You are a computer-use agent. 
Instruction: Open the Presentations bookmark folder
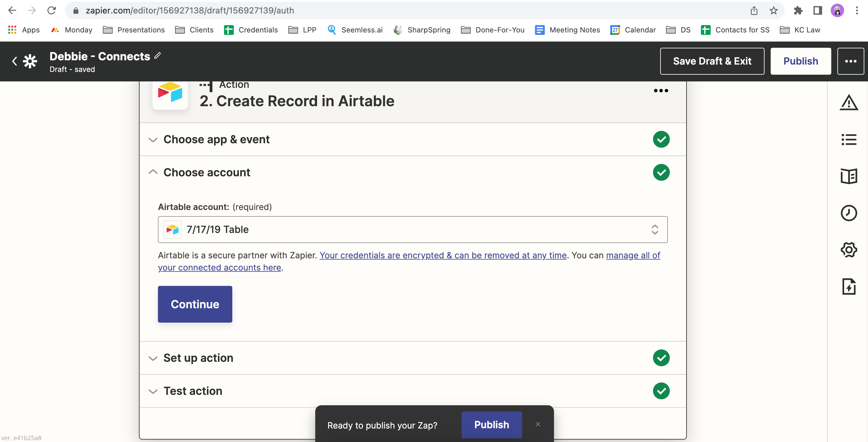pos(134,30)
